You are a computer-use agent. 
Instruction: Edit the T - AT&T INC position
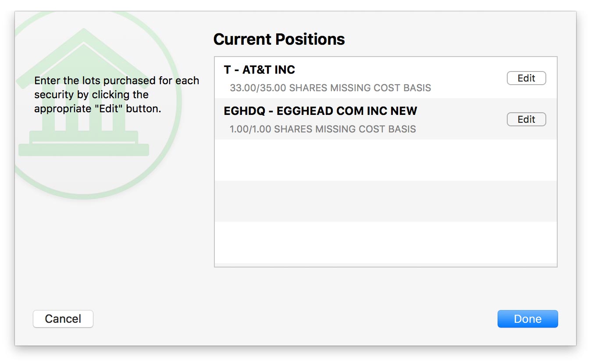[526, 78]
